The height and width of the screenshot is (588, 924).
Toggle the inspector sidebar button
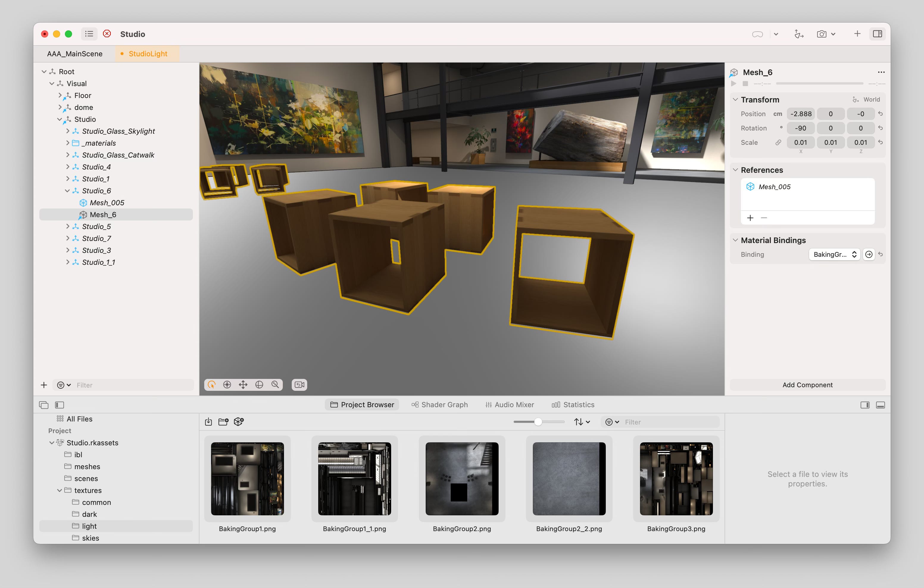(x=877, y=34)
